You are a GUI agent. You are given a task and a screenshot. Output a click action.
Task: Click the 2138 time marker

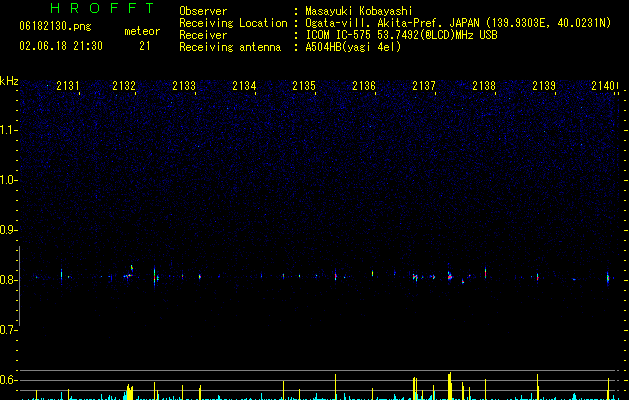click(x=484, y=86)
